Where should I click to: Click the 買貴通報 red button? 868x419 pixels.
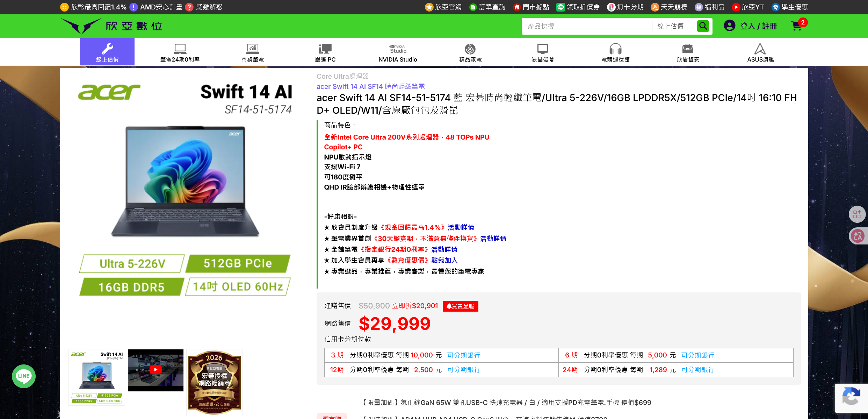click(460, 306)
